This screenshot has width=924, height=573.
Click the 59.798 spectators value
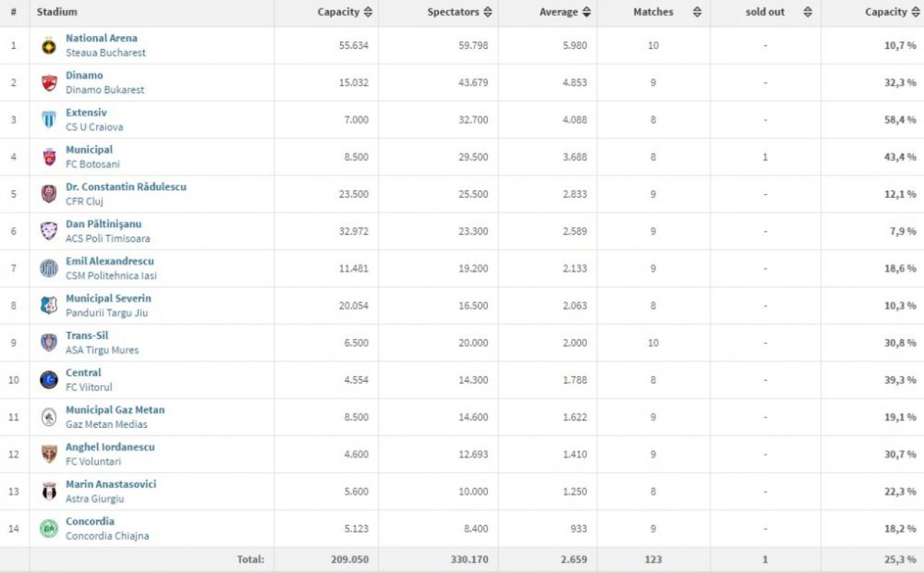(x=474, y=45)
